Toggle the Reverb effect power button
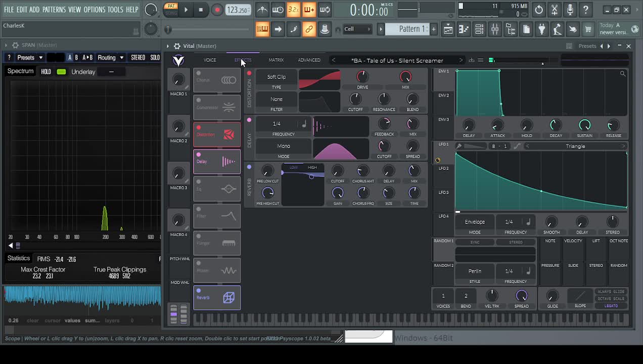The width and height of the screenshot is (643, 364). 249,167
